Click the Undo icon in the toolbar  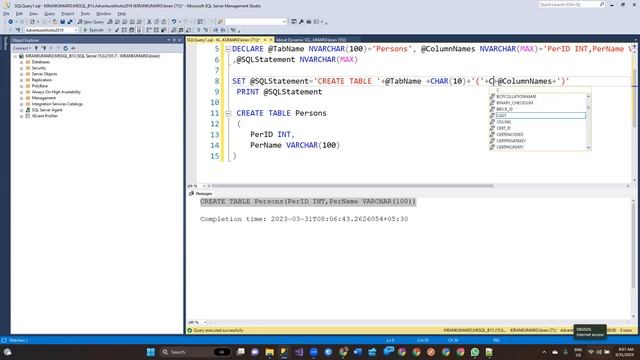(174, 22)
